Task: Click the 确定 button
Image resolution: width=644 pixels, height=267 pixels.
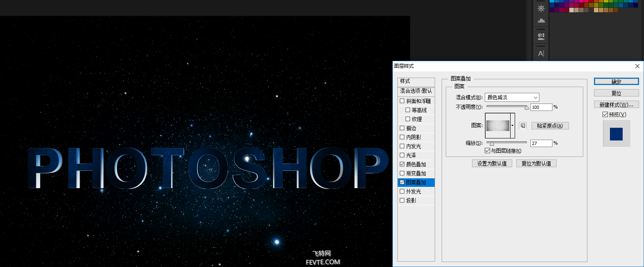Action: (616, 82)
